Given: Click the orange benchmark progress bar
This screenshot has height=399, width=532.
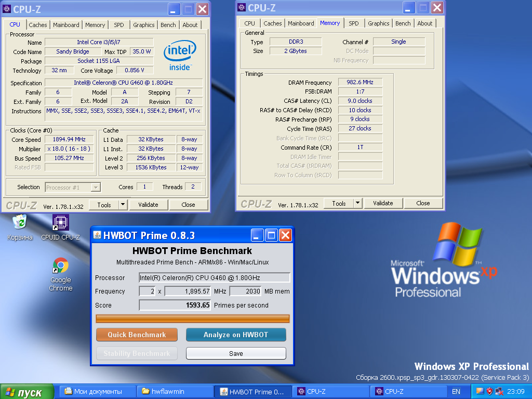Looking at the screenshot, I should click(192, 318).
